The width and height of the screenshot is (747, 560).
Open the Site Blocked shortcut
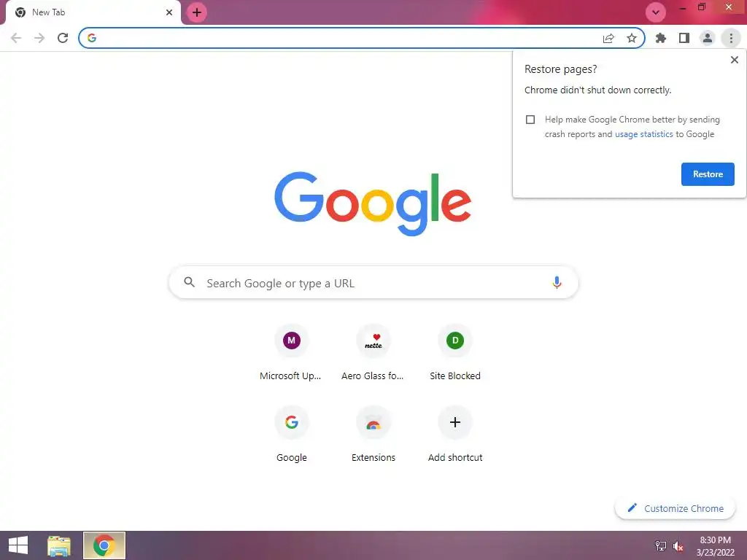(455, 353)
